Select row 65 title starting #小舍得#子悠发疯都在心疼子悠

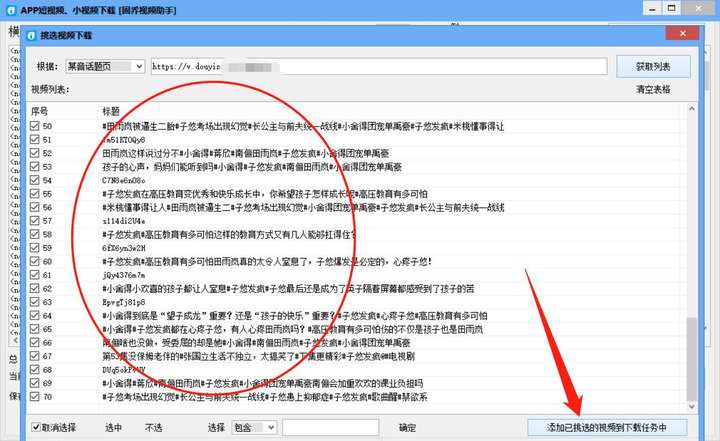[292, 329]
